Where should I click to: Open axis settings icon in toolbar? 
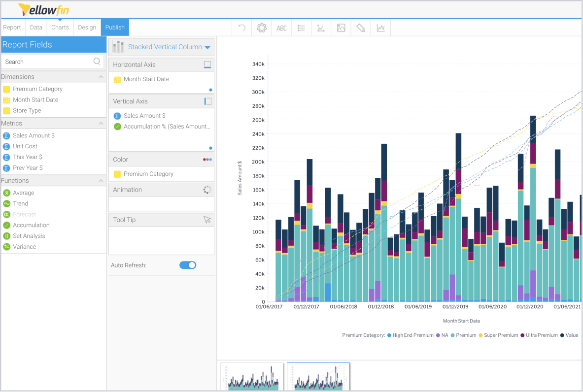click(x=321, y=28)
